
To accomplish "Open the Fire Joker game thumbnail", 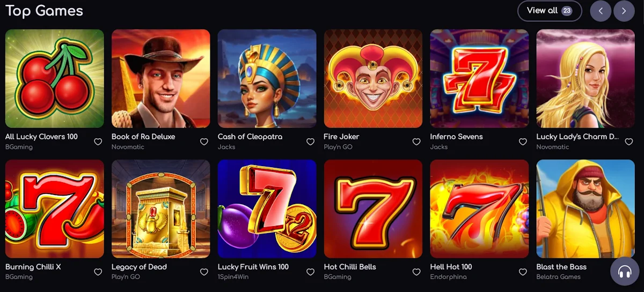I will click(x=373, y=78).
